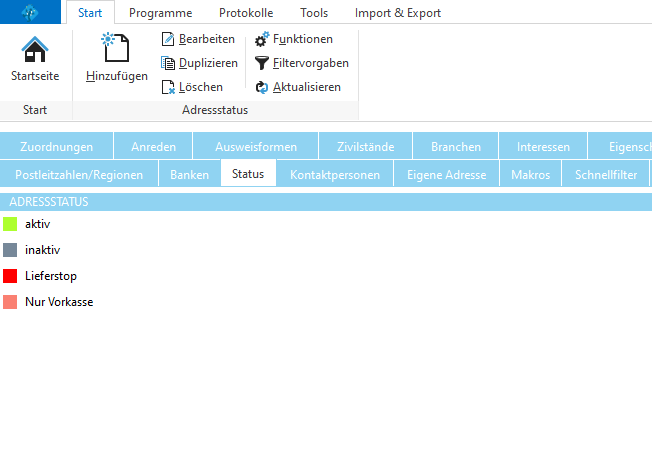The height and width of the screenshot is (451, 652).
Task: Select the Schnellfilter tab
Action: click(x=606, y=175)
